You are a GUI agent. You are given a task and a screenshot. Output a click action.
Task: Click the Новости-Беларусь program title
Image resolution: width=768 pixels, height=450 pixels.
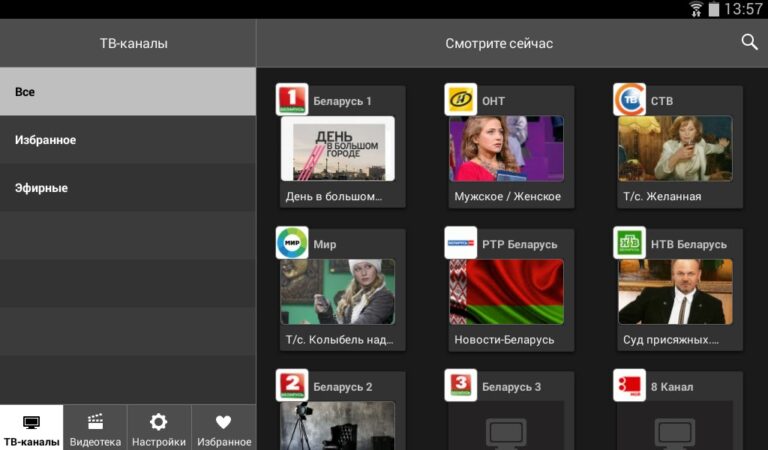pyautogui.click(x=504, y=340)
